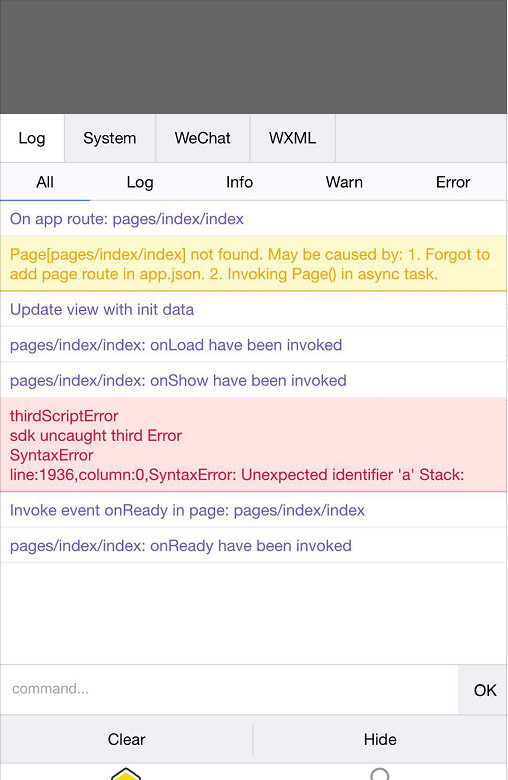Show All log entries filter
This screenshot has height=780, width=508.
tap(45, 182)
